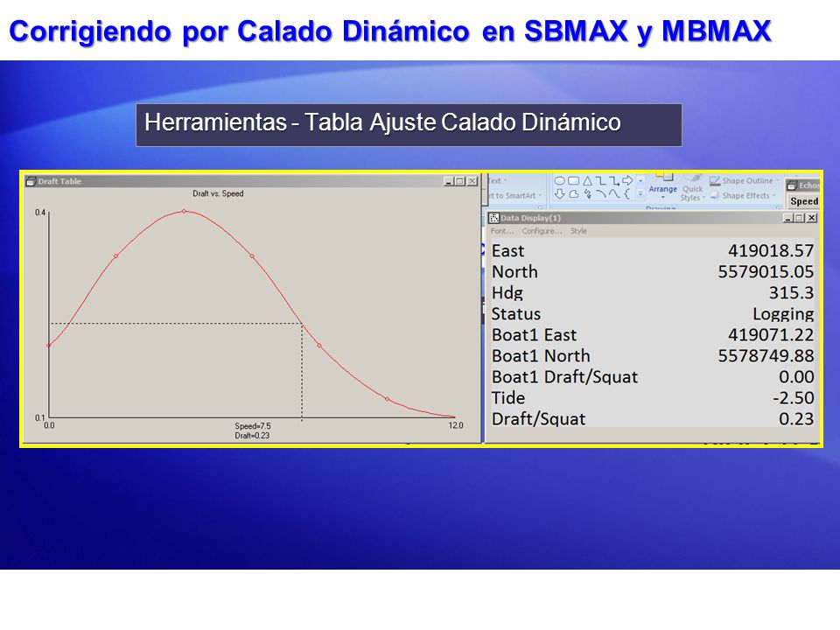Click the Status value Logging
The width and height of the screenshot is (840, 630).
(x=783, y=314)
